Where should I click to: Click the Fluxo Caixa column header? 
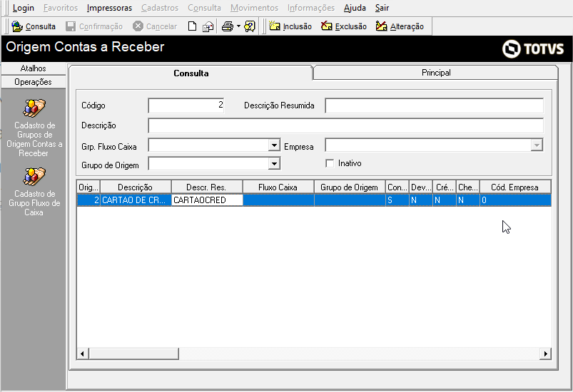tap(278, 187)
